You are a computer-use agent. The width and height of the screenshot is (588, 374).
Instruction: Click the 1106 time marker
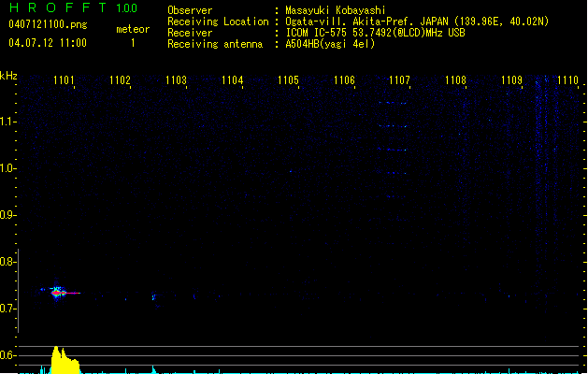pos(344,80)
